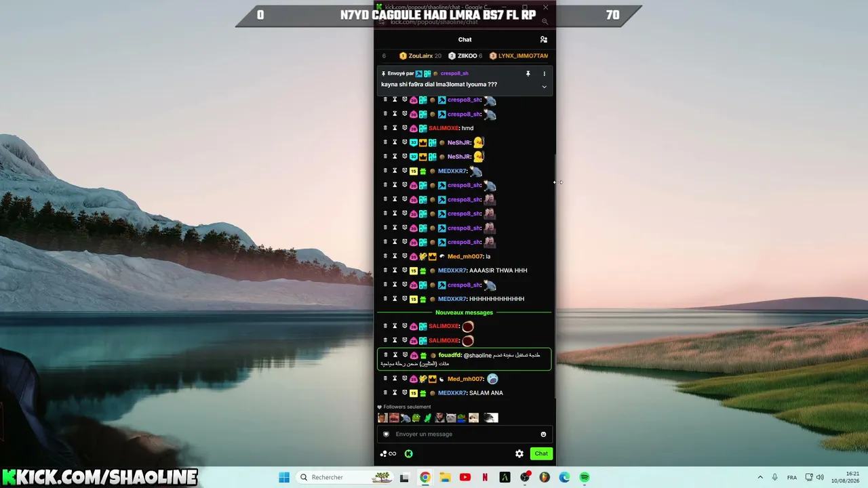The height and width of the screenshot is (488, 868).
Task: Ban MEDXKR7 on "AAAASIR THWA HHH" row
Action: (x=404, y=270)
